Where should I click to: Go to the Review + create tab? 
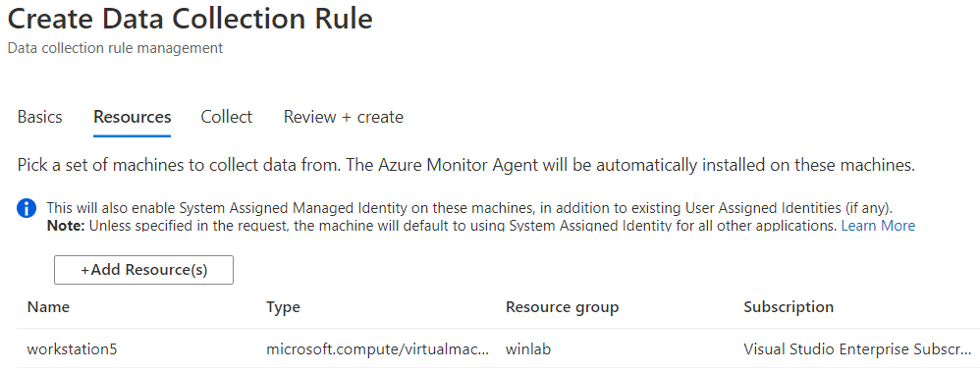(343, 117)
